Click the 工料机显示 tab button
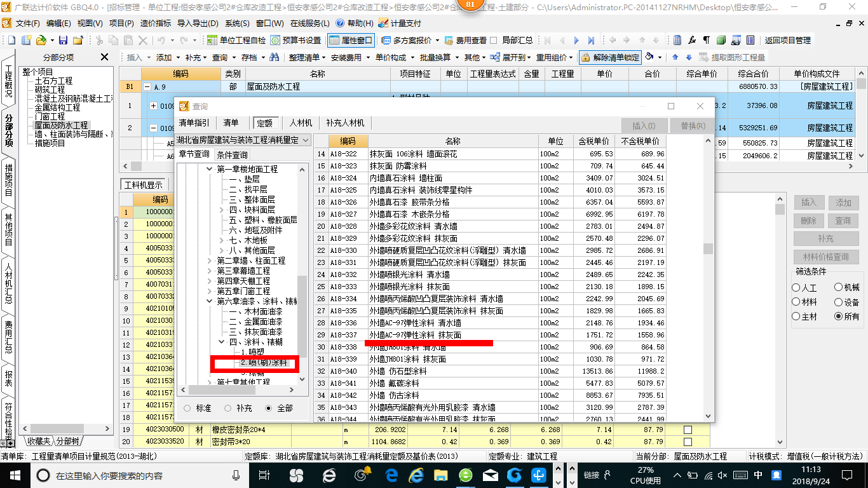Image resolution: width=868 pixels, height=488 pixels. point(144,185)
